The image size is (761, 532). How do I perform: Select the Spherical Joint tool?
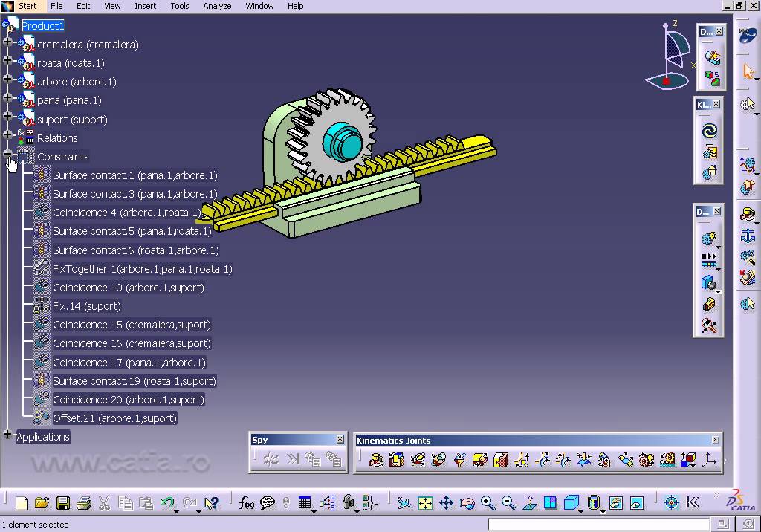click(459, 459)
